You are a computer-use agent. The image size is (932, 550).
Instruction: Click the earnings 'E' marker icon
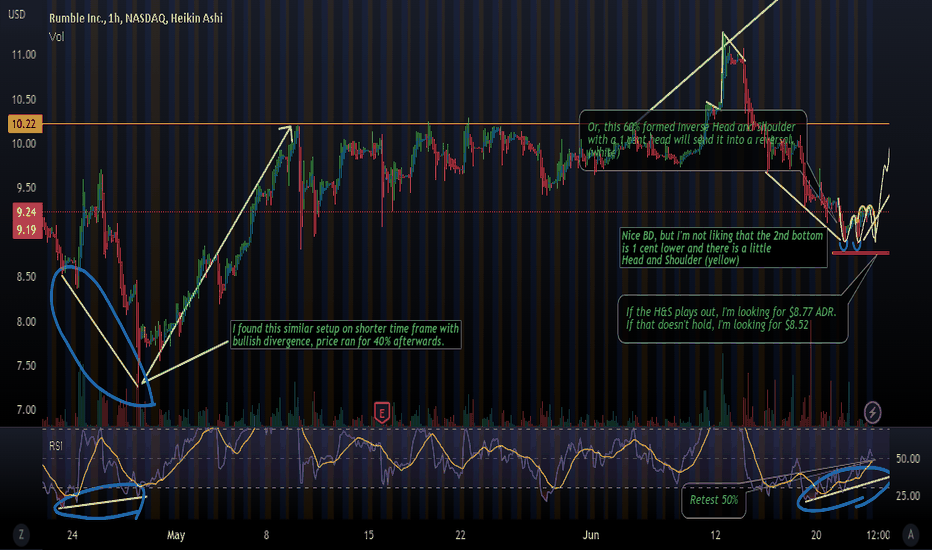382,412
